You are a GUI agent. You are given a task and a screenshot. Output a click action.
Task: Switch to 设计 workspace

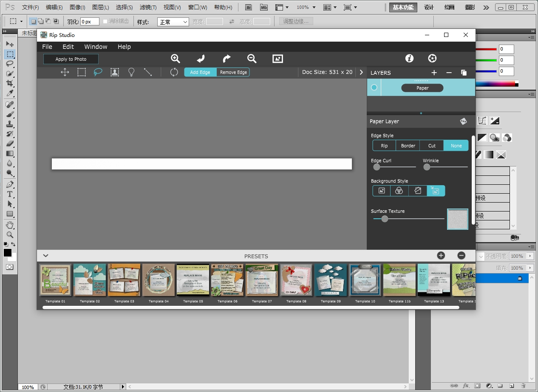click(429, 8)
